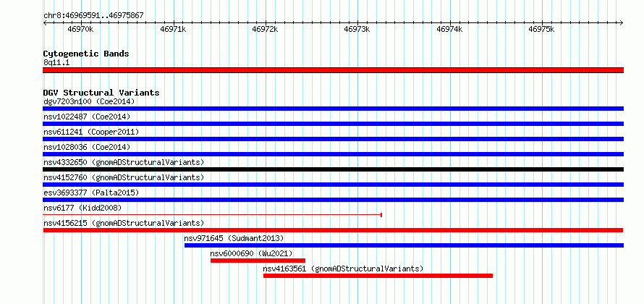The image size is (644, 304).
Task: Click the 46974k ruler tick label
Action: tap(449, 29)
